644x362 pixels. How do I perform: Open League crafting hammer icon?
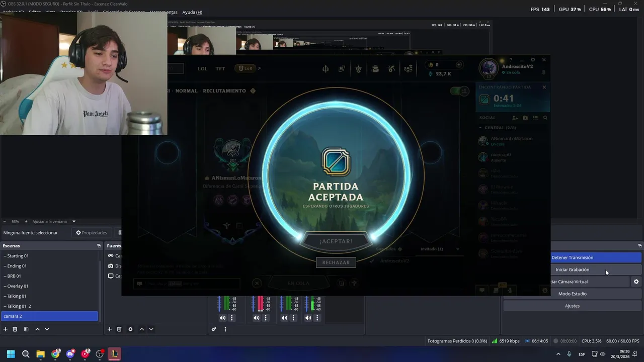[391, 69]
